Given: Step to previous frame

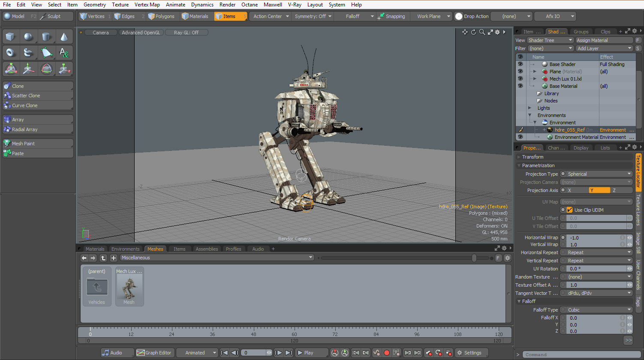Looking at the screenshot, I should pyautogui.click(x=235, y=353).
